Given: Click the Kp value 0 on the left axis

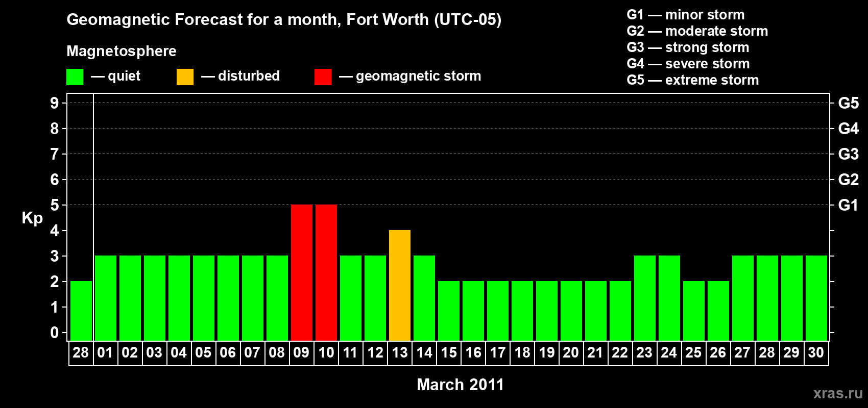Looking at the screenshot, I should pyautogui.click(x=55, y=333).
